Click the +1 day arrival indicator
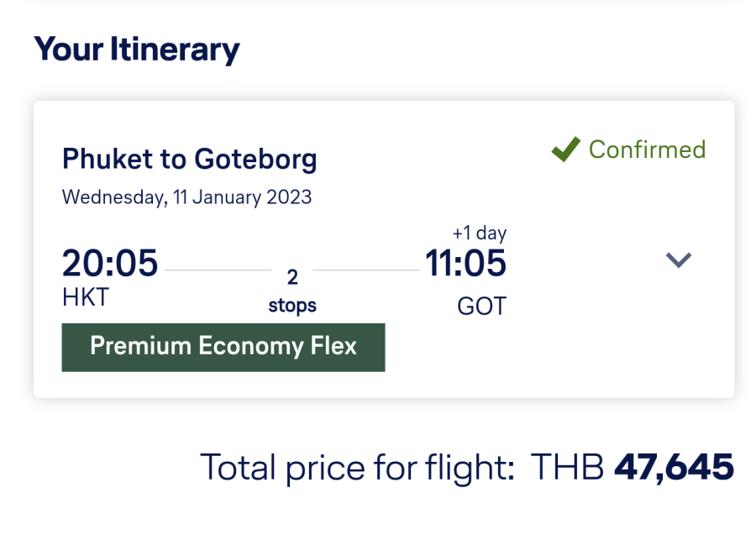The height and width of the screenshot is (535, 756). 479,233
